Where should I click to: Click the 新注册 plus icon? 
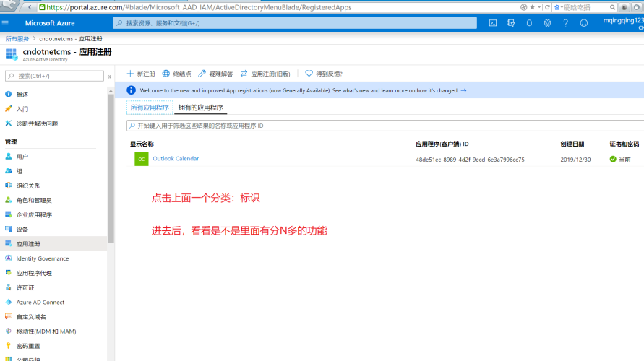(x=130, y=74)
